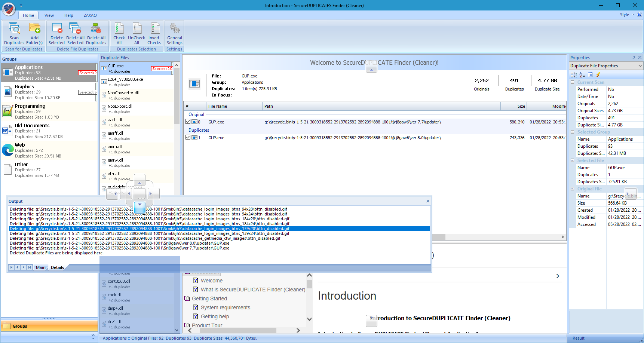Image resolution: width=644 pixels, height=343 pixels.
Task: Sort by Size column header
Action: coord(514,106)
